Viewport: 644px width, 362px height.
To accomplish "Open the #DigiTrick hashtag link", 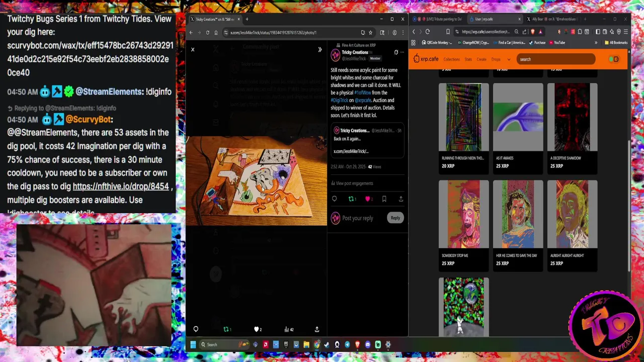I will [339, 100].
